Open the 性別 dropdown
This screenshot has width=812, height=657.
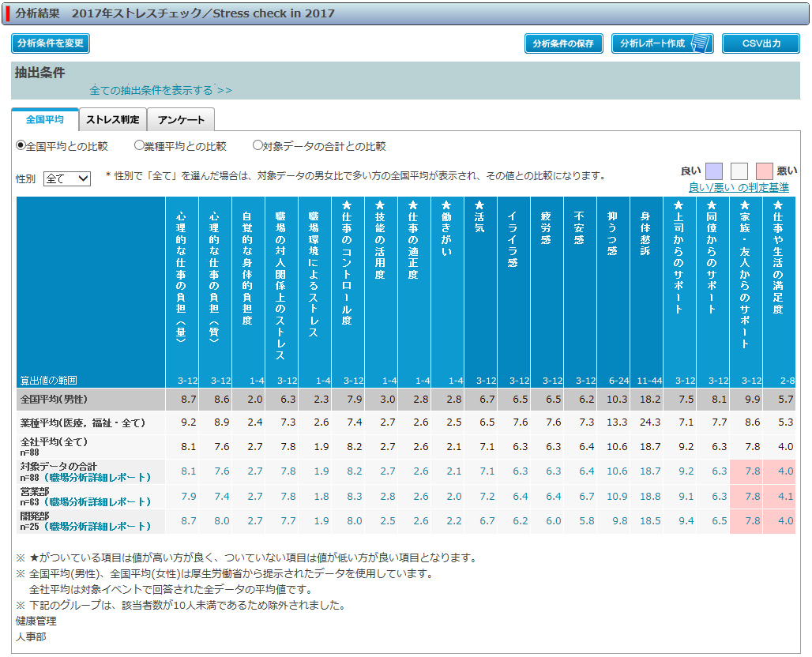[x=67, y=178]
